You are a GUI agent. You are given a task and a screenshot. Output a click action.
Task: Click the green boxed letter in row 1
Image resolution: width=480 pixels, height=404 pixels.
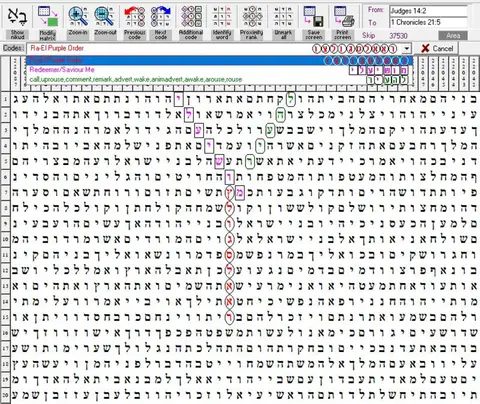[290, 99]
